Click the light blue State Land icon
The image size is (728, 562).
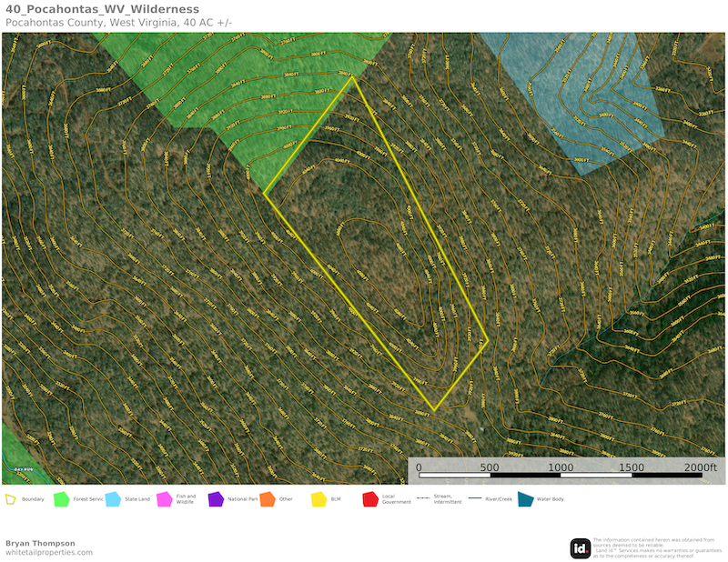(x=113, y=499)
